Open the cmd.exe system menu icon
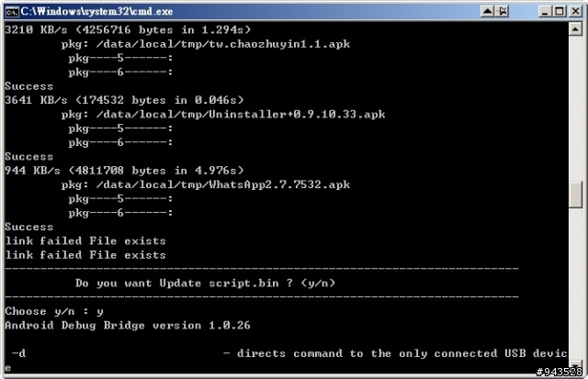 12,12
